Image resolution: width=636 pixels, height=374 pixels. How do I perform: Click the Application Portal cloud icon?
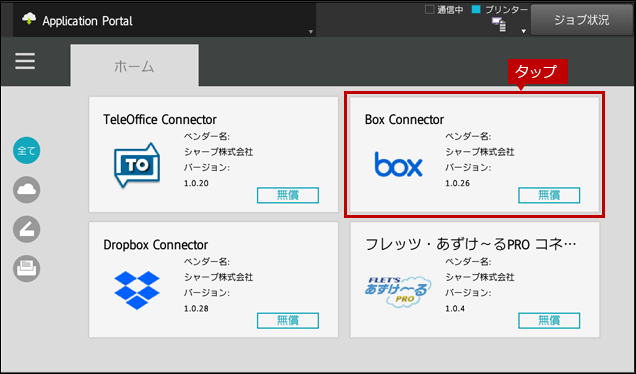tap(29, 19)
